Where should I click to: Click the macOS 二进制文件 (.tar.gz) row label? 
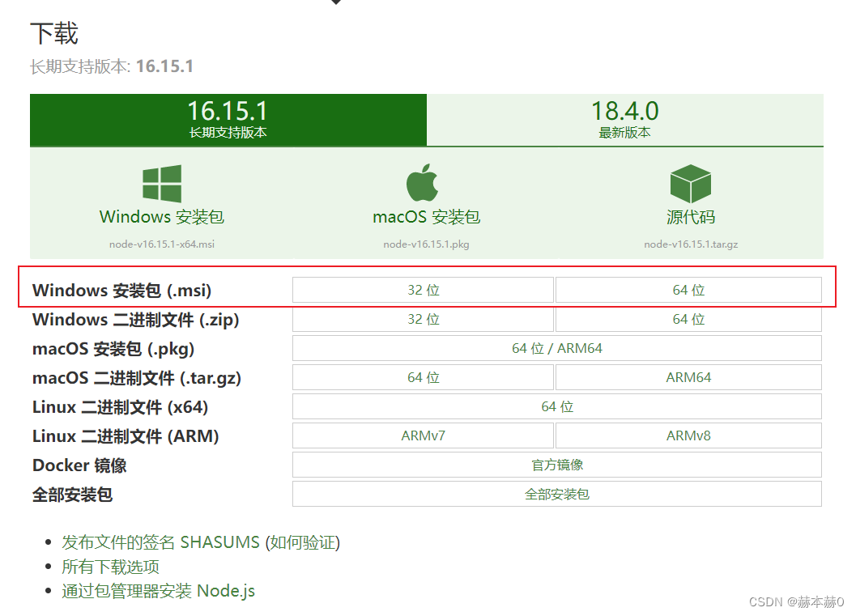[137, 378]
